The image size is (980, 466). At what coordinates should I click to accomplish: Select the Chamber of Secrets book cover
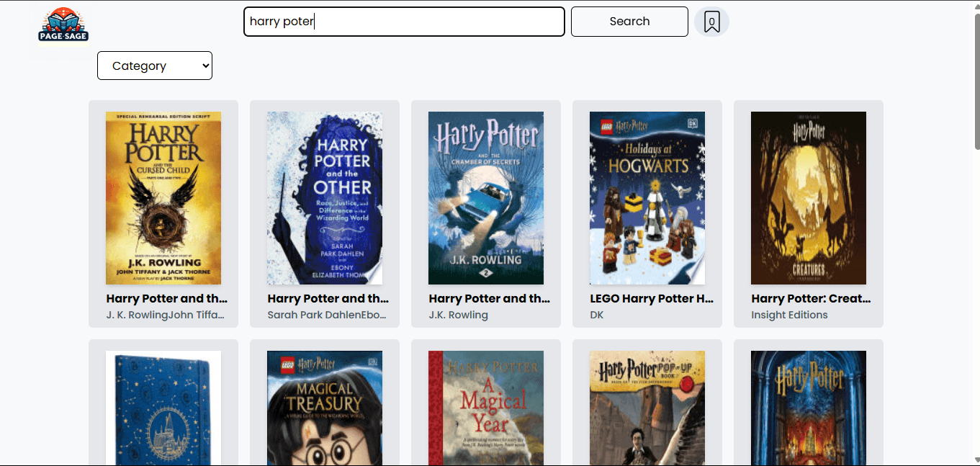(x=486, y=198)
